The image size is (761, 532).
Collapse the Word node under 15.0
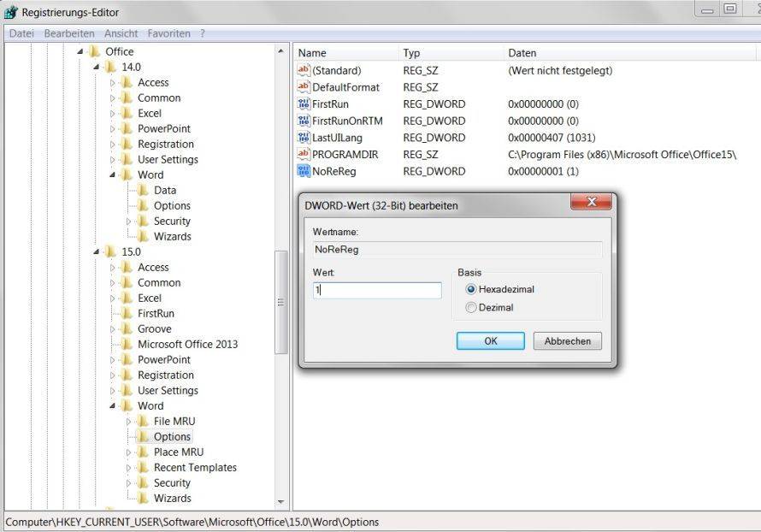click(x=112, y=405)
